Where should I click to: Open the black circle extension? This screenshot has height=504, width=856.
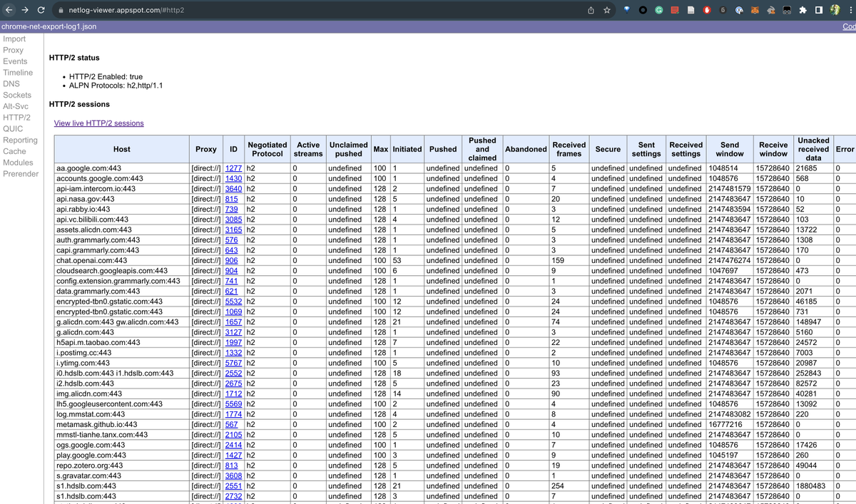tap(643, 10)
